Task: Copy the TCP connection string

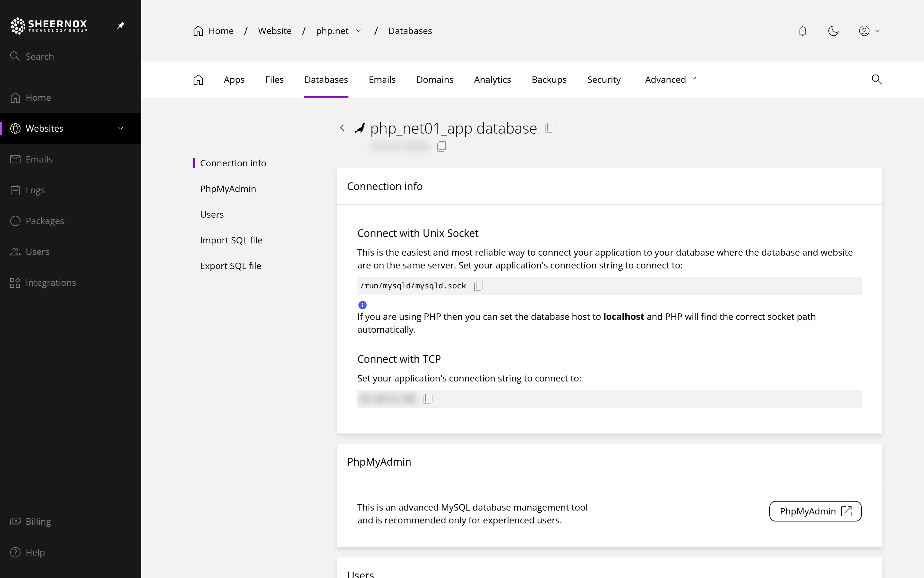Action: pos(428,399)
